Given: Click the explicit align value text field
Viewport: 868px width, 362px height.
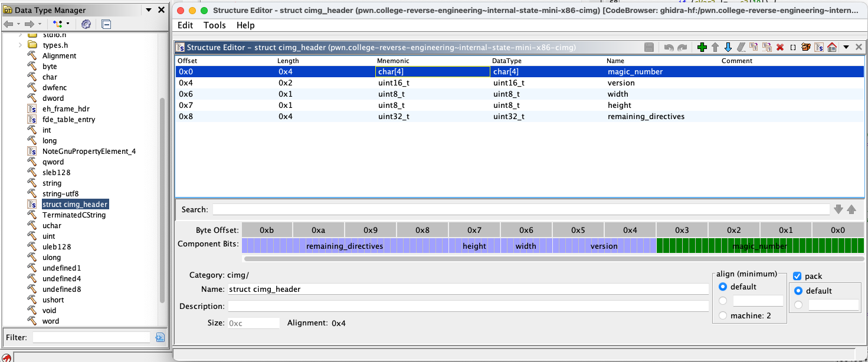Looking at the screenshot, I should [x=758, y=301].
